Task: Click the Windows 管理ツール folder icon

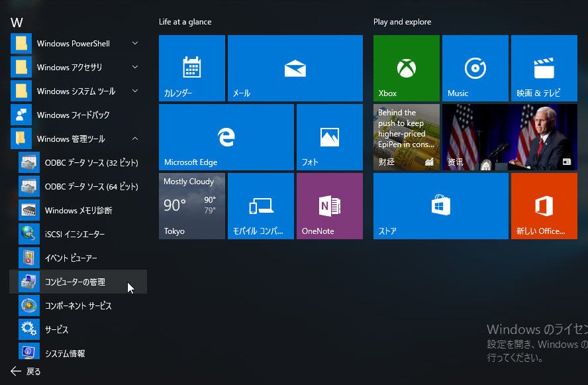Action: click(21, 139)
